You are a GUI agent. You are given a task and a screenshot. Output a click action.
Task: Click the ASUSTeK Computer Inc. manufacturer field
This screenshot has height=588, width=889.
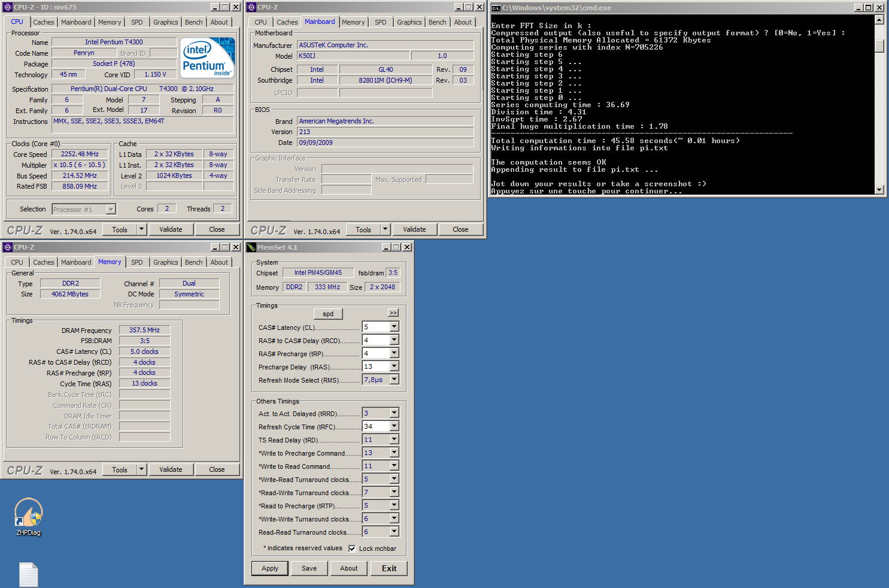385,45
